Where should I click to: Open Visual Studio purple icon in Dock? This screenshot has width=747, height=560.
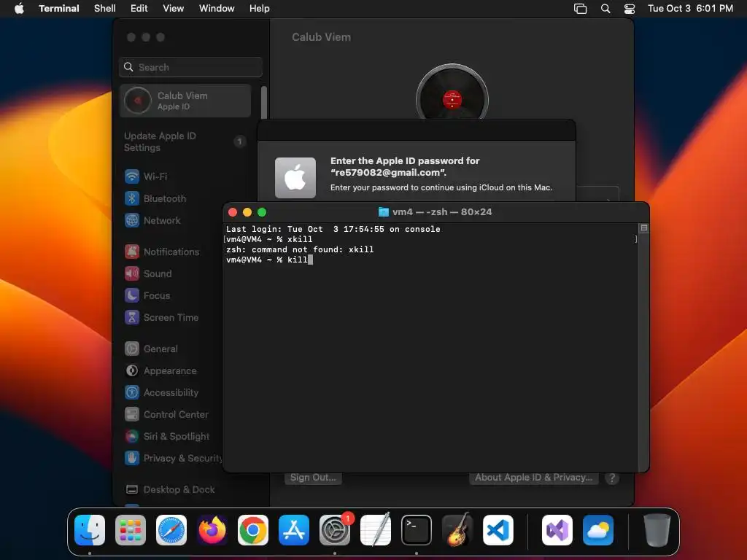tap(557, 530)
